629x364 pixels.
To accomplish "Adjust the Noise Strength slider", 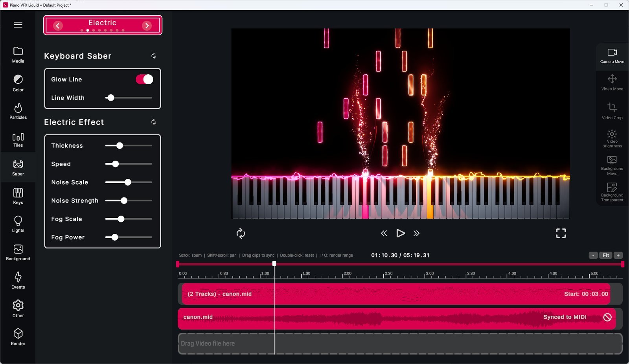I will [x=129, y=200].
